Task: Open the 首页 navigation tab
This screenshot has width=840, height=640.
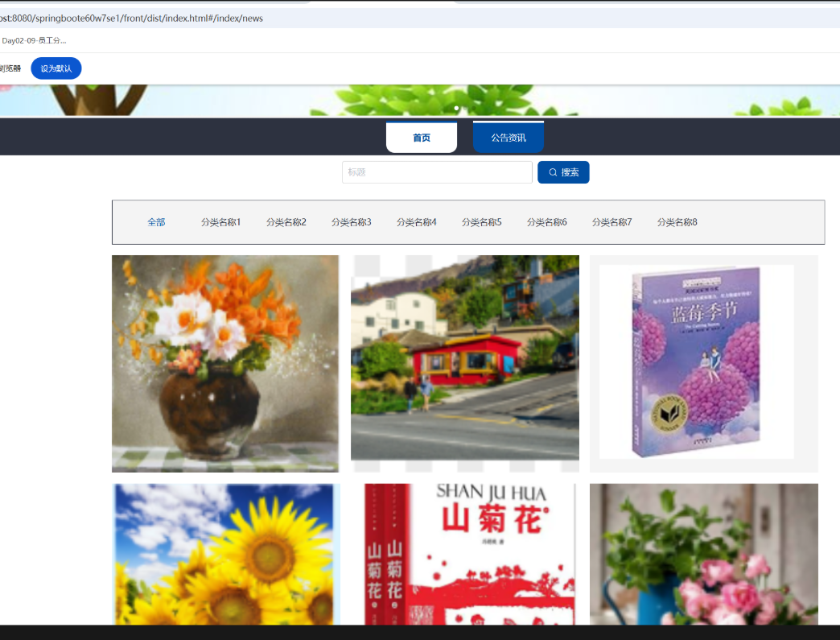Action: coord(422,138)
